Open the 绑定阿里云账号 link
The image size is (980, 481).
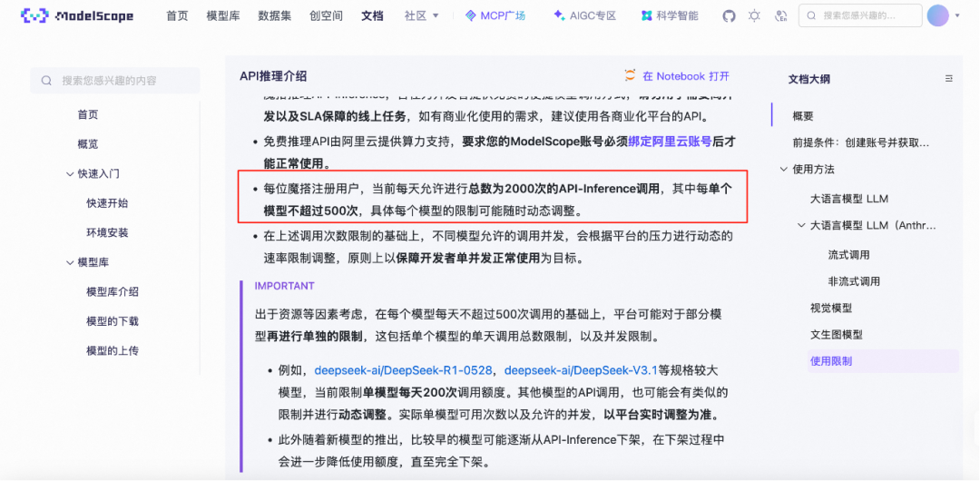670,142
